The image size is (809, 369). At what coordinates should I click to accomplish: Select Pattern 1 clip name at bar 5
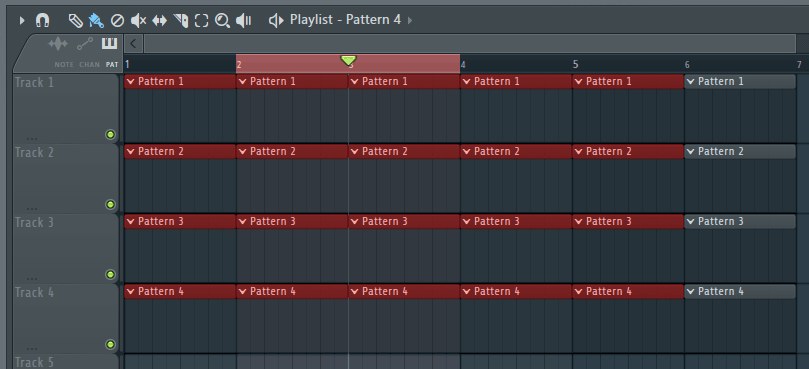click(608, 81)
